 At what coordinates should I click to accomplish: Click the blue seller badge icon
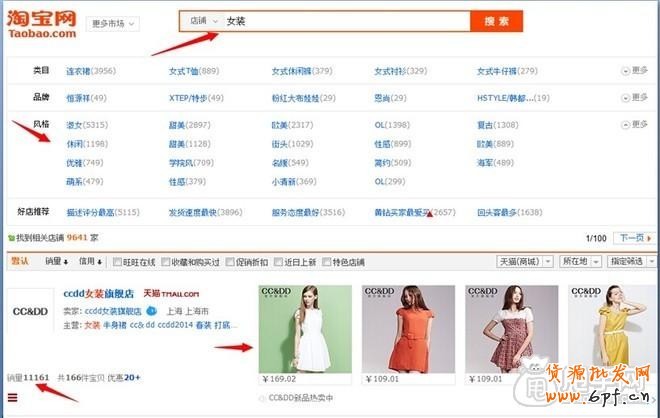pos(152,311)
